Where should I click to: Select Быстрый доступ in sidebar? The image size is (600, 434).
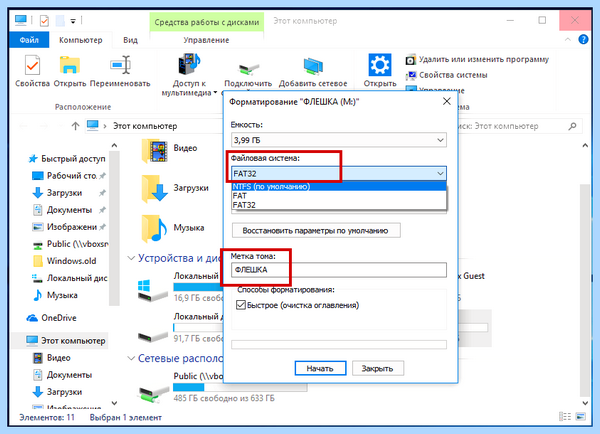(x=67, y=158)
